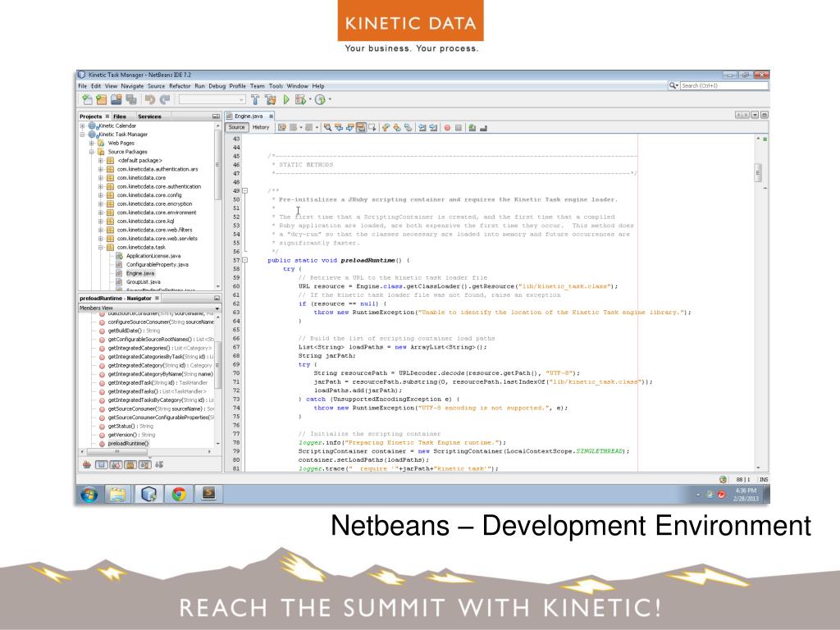The image size is (840, 630).
Task: Select preloadRuntime() in Navigator
Action: point(128,444)
